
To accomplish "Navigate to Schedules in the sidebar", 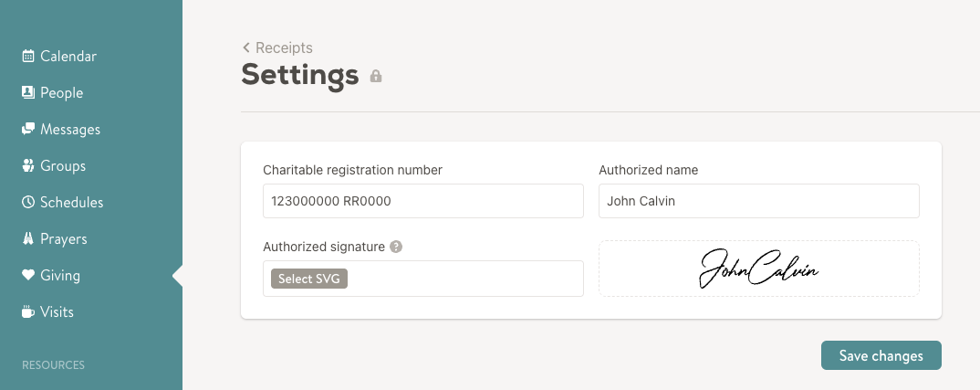I will click(71, 203).
